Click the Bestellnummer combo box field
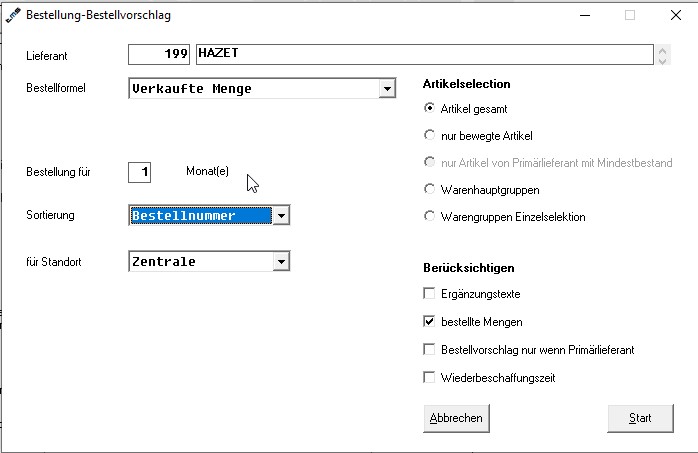698x453 pixels. tap(209, 215)
